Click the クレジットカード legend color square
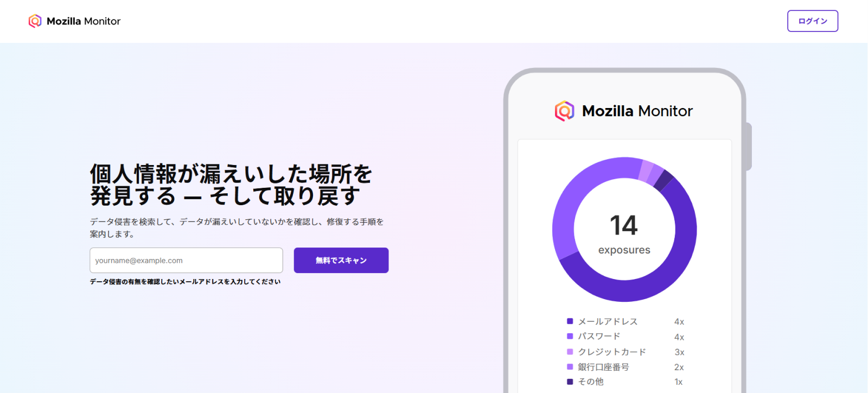This screenshot has width=868, height=393. [x=570, y=352]
